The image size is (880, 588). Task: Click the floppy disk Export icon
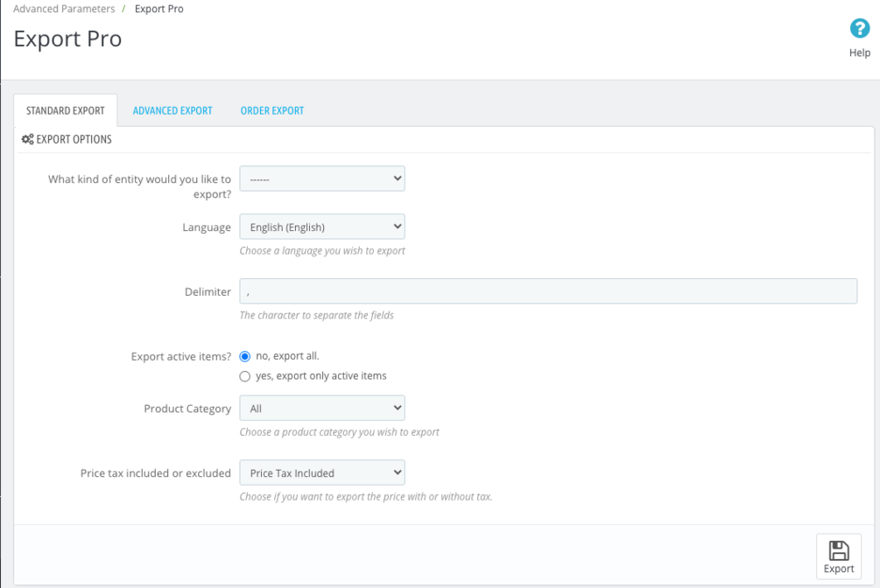point(839,549)
